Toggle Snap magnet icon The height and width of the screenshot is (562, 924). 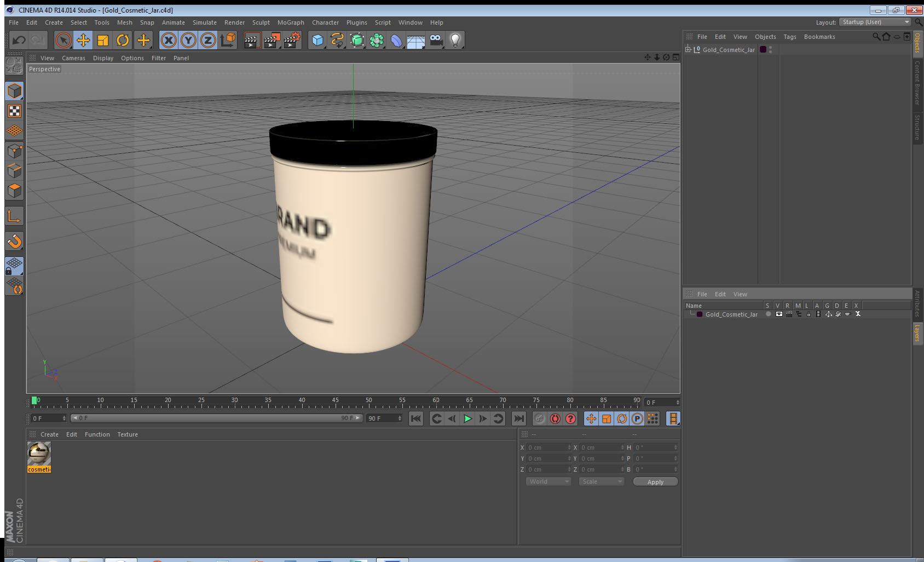coord(15,241)
